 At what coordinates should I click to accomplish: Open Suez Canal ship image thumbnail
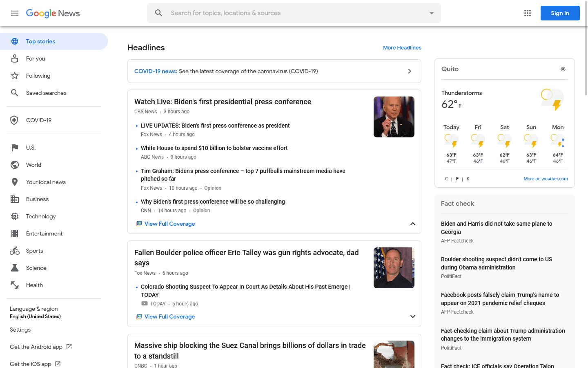[x=394, y=354]
